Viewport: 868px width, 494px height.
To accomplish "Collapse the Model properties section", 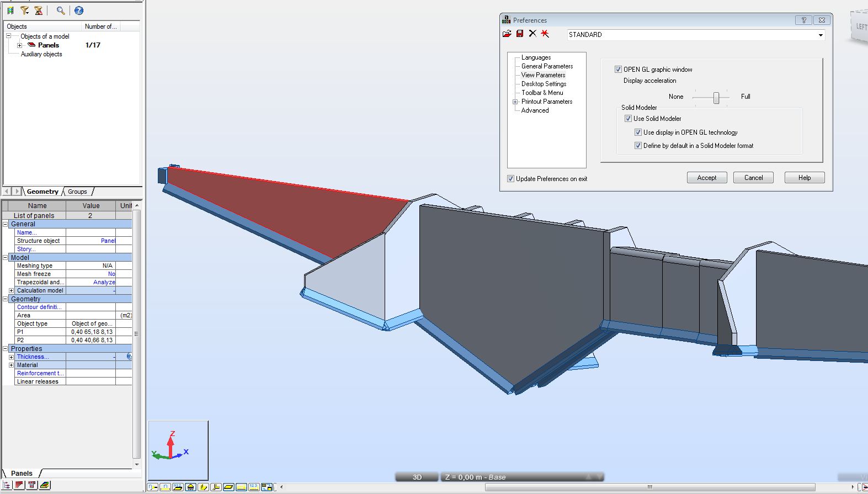I will pos(6,258).
